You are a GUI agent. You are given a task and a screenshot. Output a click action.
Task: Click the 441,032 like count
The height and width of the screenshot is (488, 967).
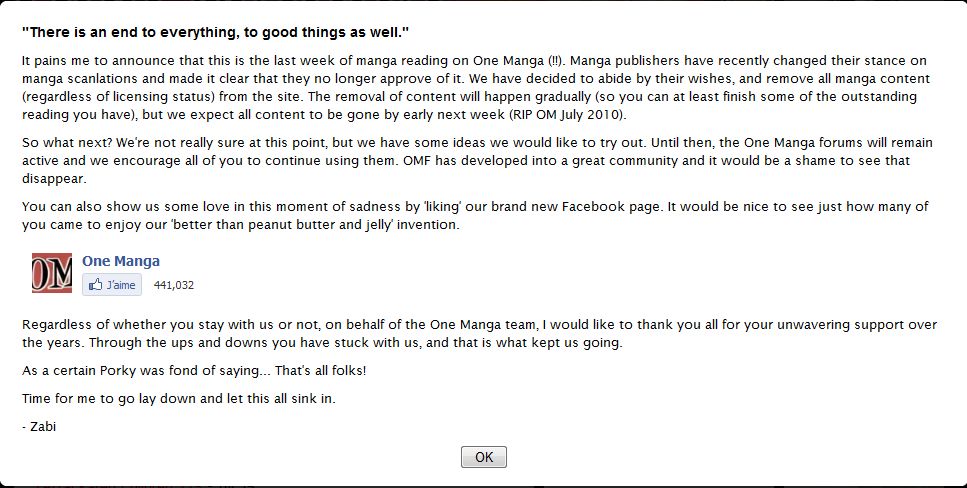[x=174, y=285]
